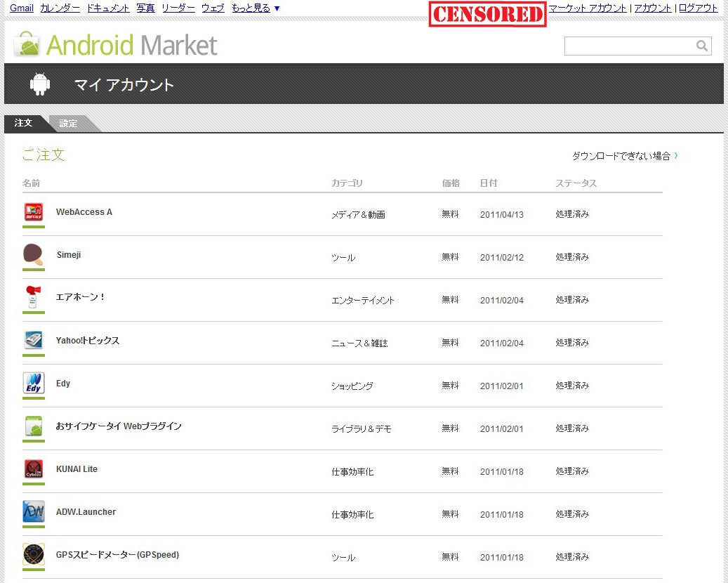Click 処理済み status in WebAccess A row
The image size is (728, 583).
coord(572,214)
